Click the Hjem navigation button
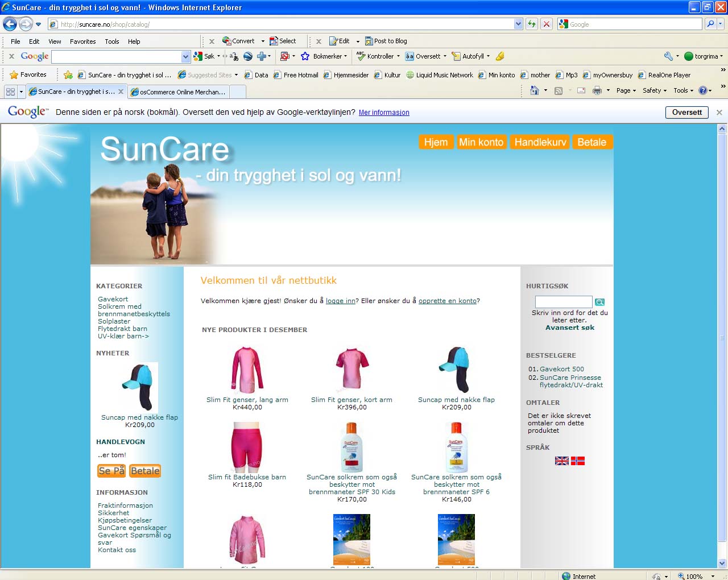728x580 pixels. tap(436, 142)
